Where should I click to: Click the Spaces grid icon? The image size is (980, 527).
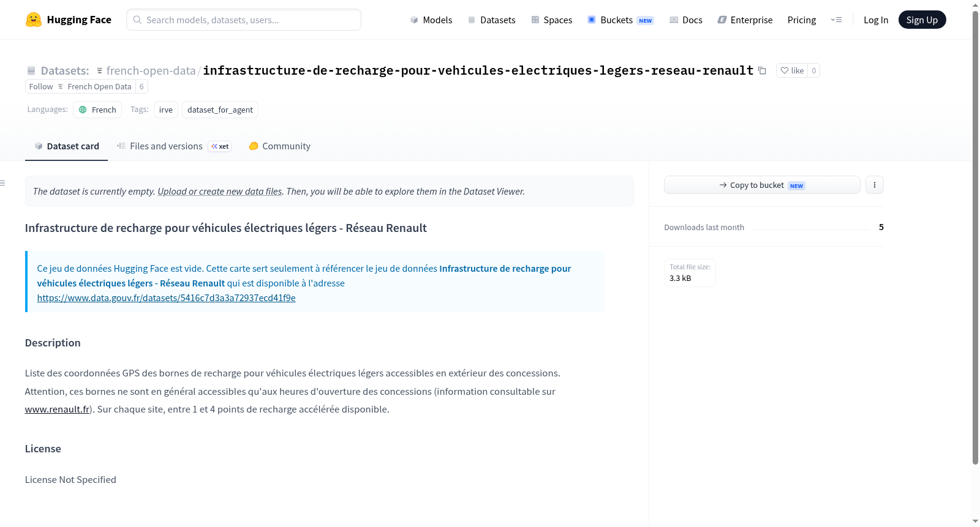click(535, 20)
